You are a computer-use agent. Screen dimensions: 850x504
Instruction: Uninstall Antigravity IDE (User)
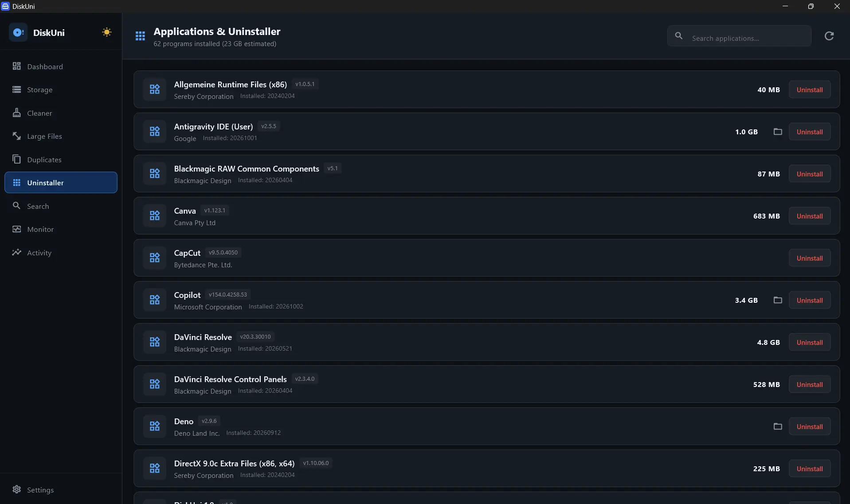(x=810, y=132)
